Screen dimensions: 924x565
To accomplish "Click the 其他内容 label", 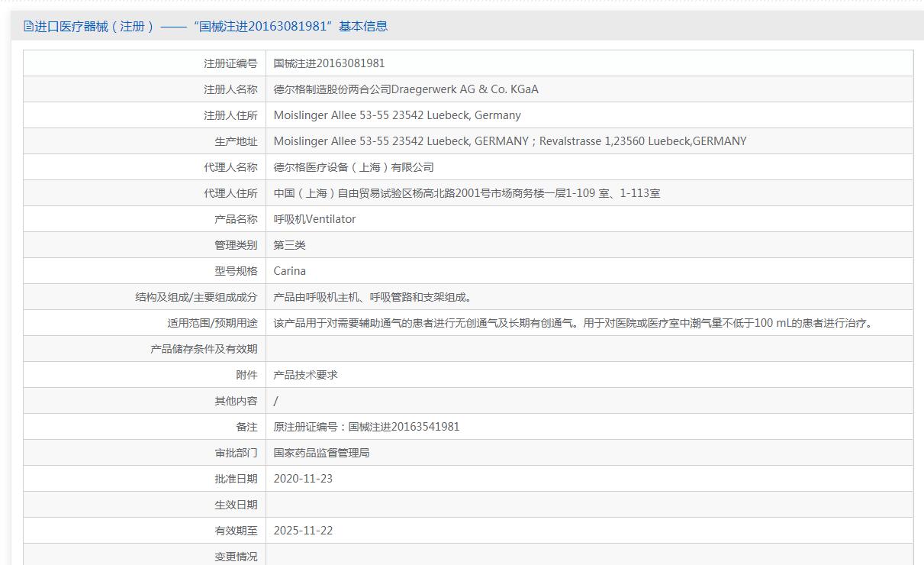I will (236, 401).
